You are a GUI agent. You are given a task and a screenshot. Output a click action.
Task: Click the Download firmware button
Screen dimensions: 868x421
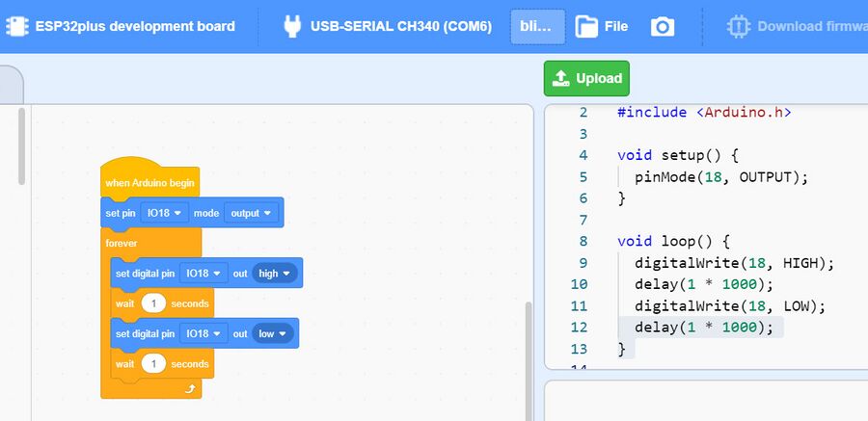[810, 26]
